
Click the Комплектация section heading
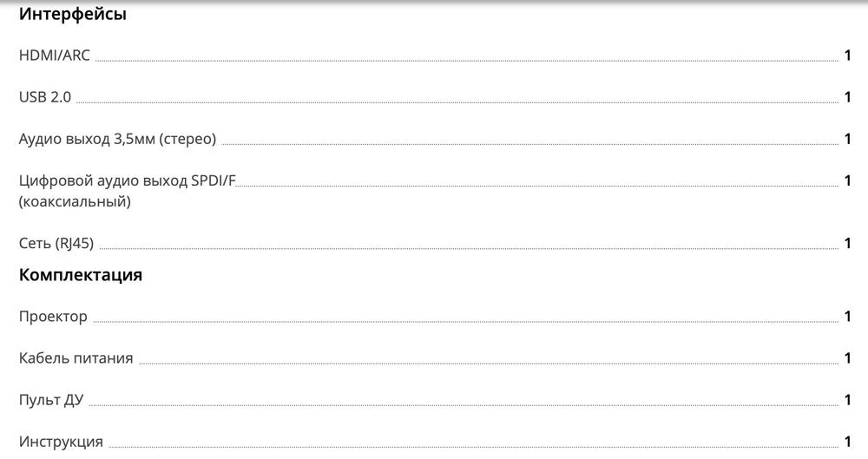(81, 276)
